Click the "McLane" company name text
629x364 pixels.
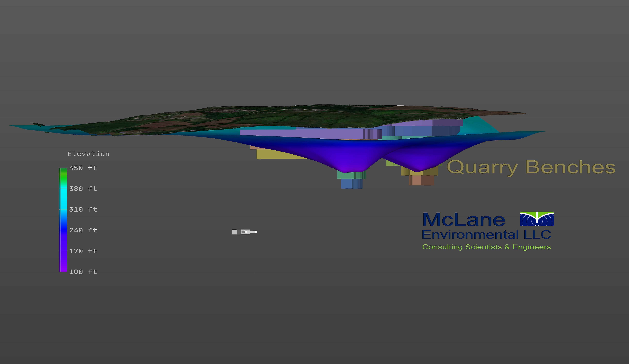(464, 219)
